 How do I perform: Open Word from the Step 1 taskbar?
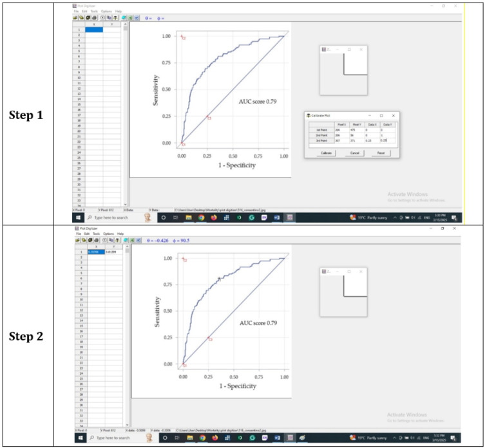pos(276,218)
